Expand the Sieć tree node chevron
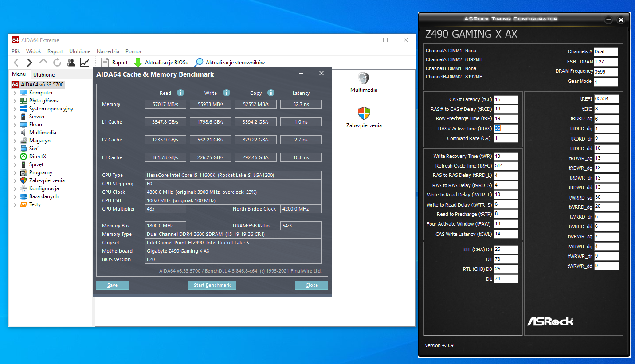 click(15, 149)
